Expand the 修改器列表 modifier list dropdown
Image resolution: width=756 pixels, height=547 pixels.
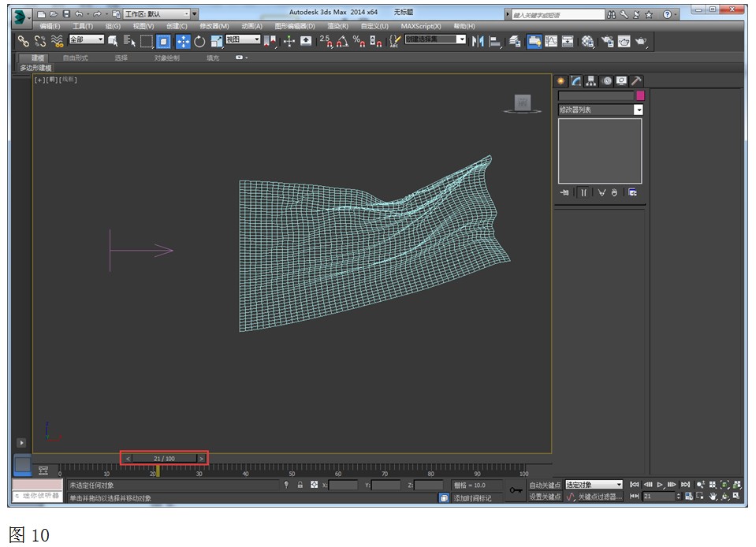(600, 110)
